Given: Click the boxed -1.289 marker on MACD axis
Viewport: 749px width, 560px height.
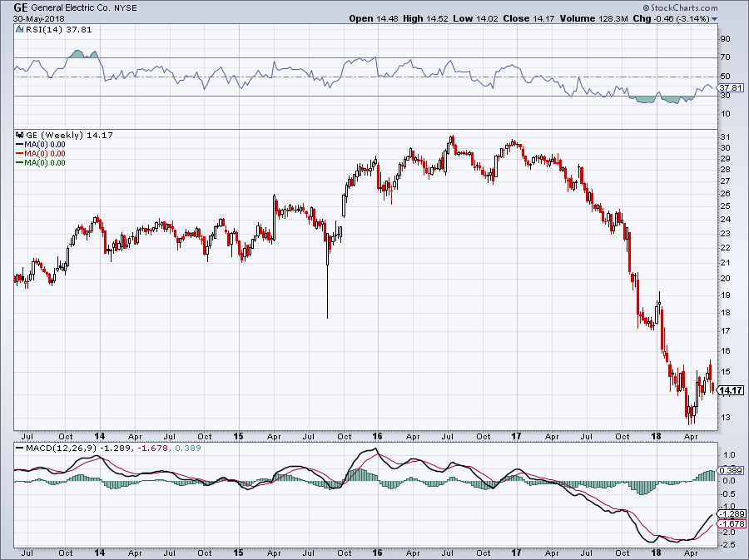Looking at the screenshot, I should click(732, 514).
